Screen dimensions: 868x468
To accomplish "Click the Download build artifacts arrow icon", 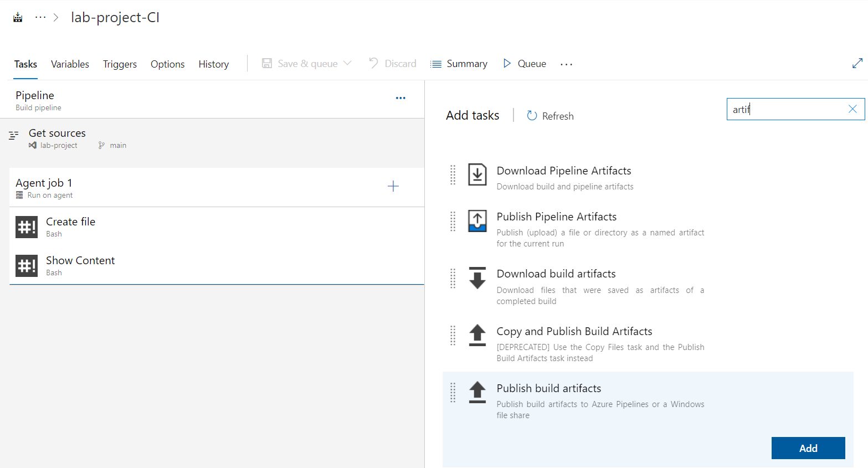I will 477,278.
